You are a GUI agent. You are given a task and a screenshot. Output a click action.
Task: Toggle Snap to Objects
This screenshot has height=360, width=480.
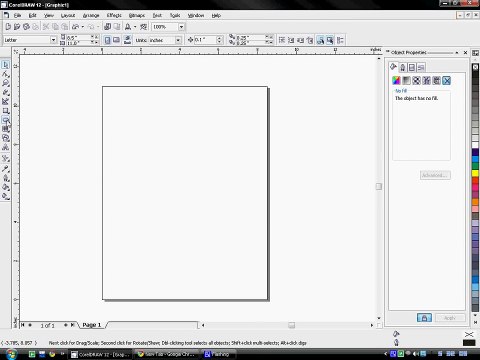pos(300,40)
